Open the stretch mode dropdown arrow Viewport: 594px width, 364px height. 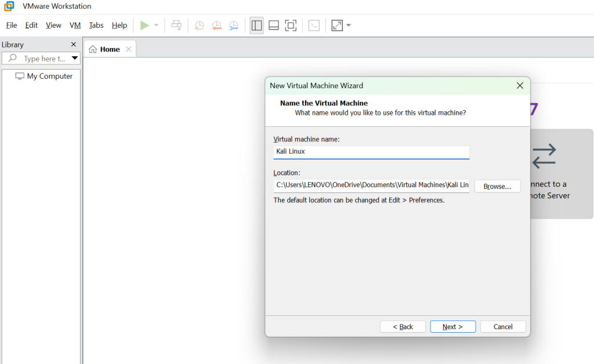click(x=349, y=26)
